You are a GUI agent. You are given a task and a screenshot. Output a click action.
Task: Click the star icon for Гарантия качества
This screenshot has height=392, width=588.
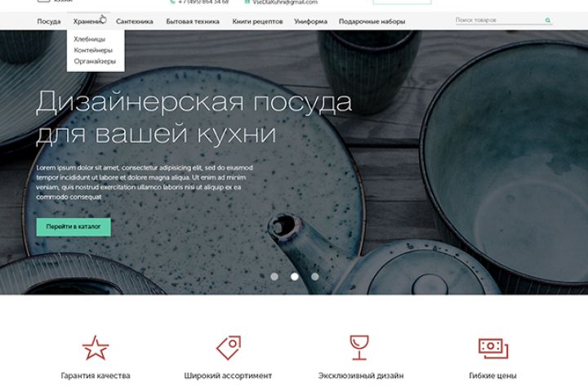(x=96, y=348)
